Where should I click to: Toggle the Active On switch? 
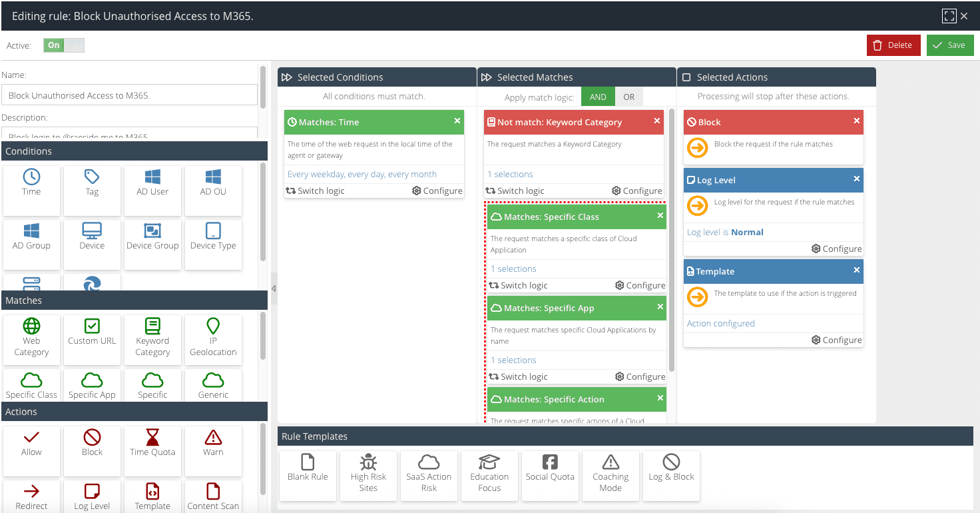point(64,45)
